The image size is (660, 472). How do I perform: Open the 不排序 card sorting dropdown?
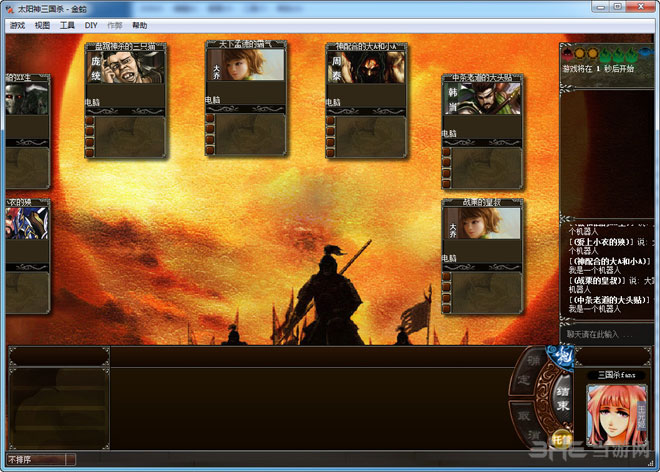tap(41, 459)
